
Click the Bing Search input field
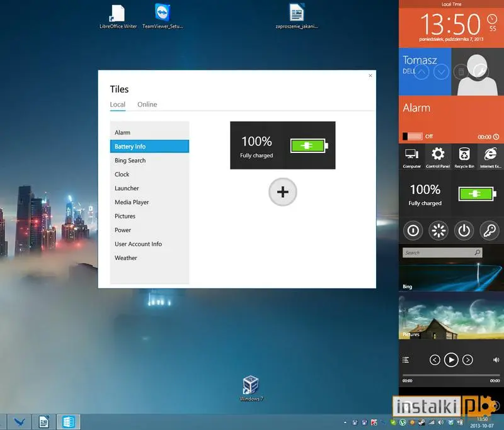442,252
